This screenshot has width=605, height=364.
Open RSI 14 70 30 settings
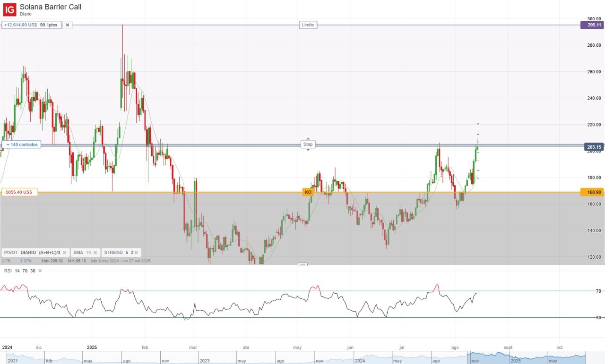click(x=19, y=271)
